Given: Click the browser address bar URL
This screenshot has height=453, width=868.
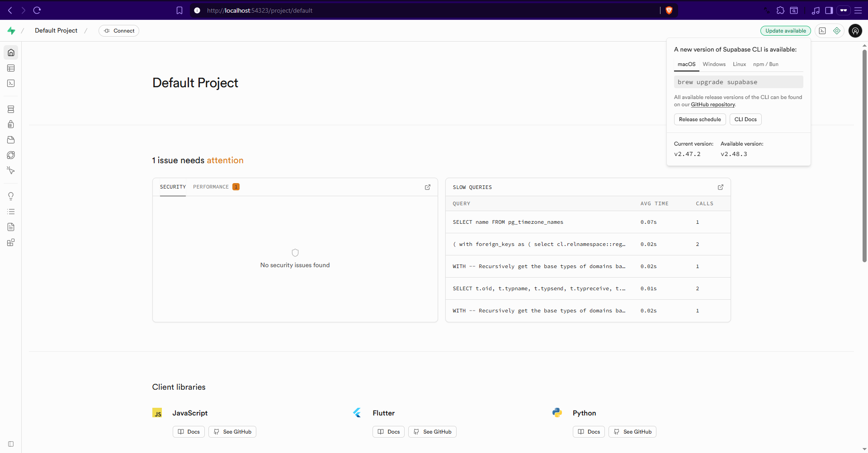Looking at the screenshot, I should point(259,10).
